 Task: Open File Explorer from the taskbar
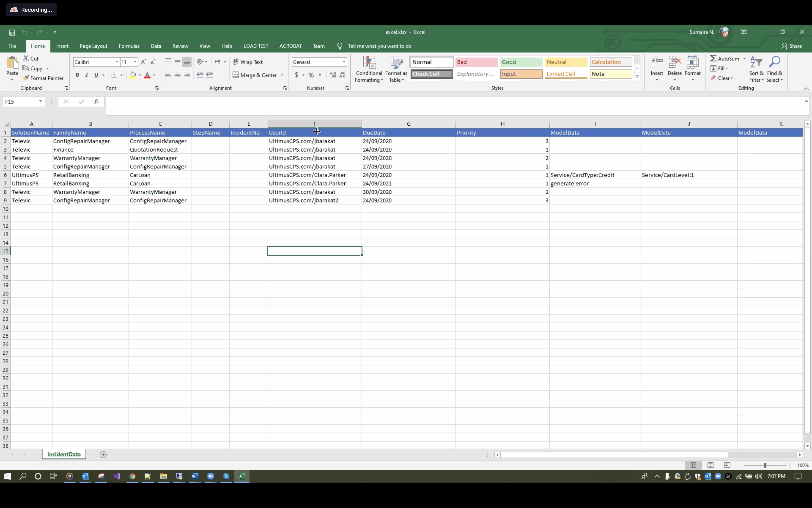point(163,476)
